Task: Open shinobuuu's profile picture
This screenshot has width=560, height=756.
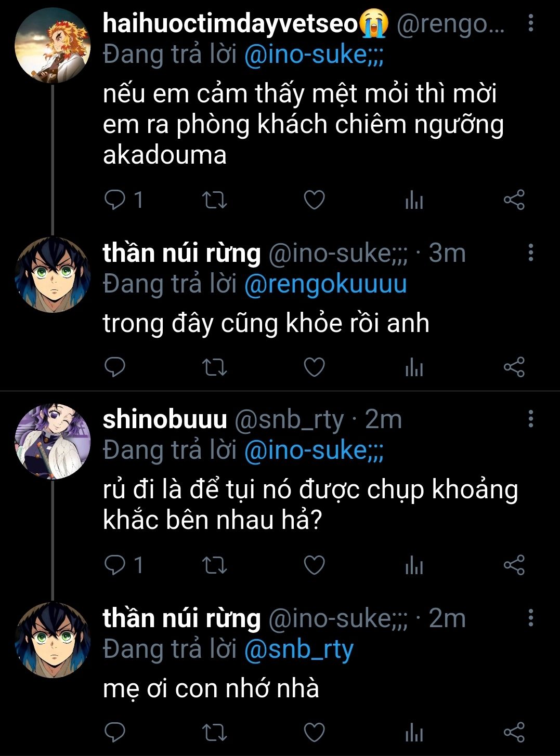Action: click(53, 441)
